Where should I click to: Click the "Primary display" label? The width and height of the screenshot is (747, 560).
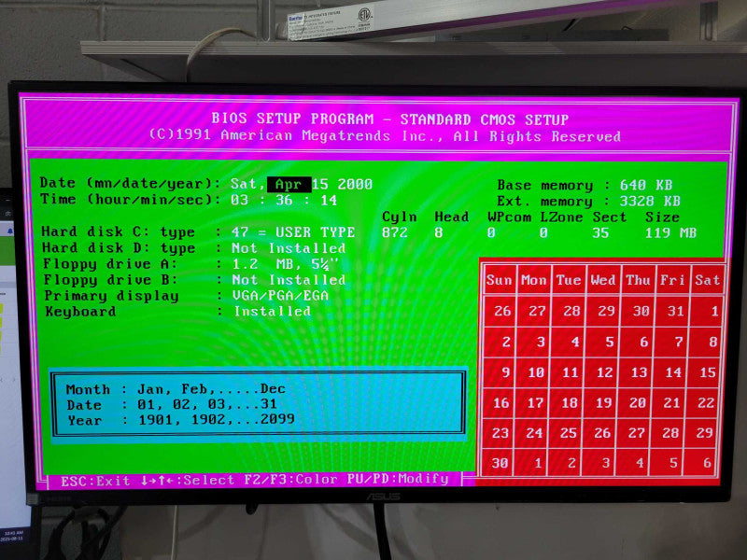coord(111,296)
